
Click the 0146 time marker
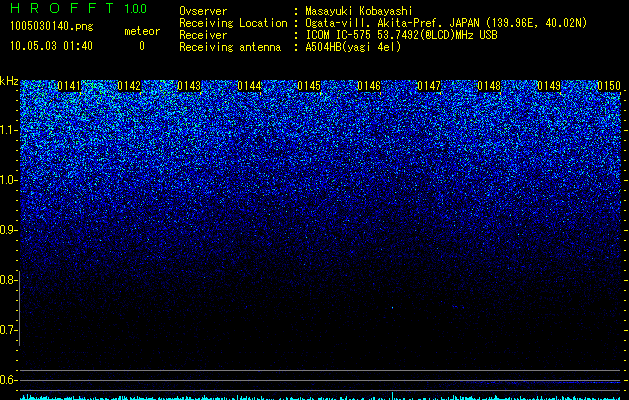tap(369, 86)
